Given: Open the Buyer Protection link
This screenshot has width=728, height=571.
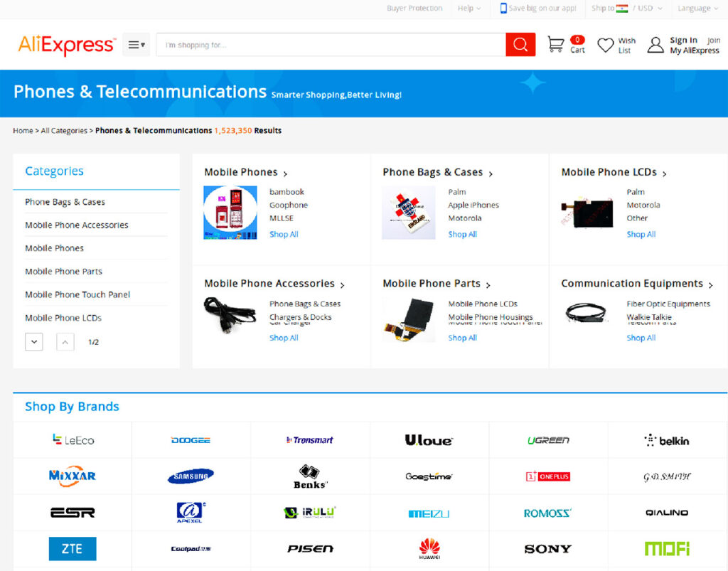Looking at the screenshot, I should 414,9.
